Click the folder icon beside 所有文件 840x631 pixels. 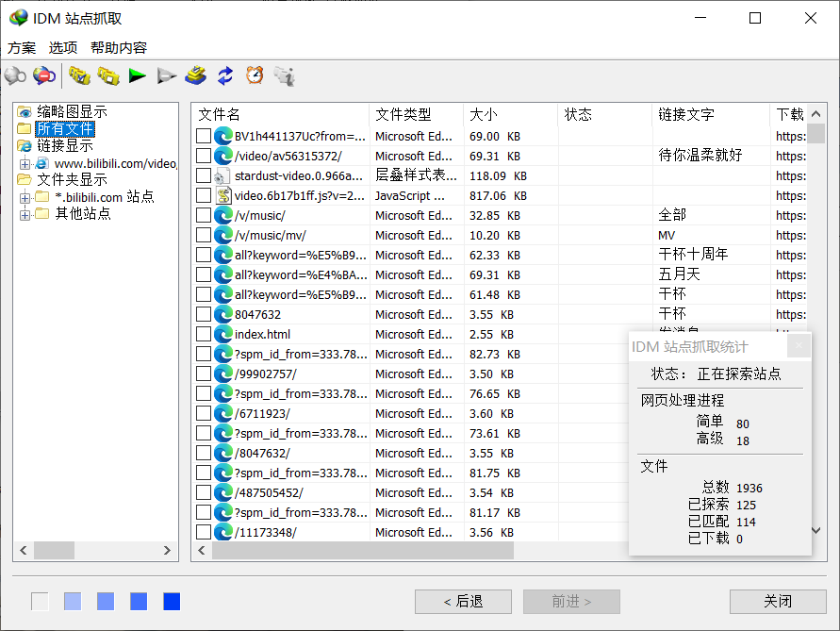pos(25,128)
